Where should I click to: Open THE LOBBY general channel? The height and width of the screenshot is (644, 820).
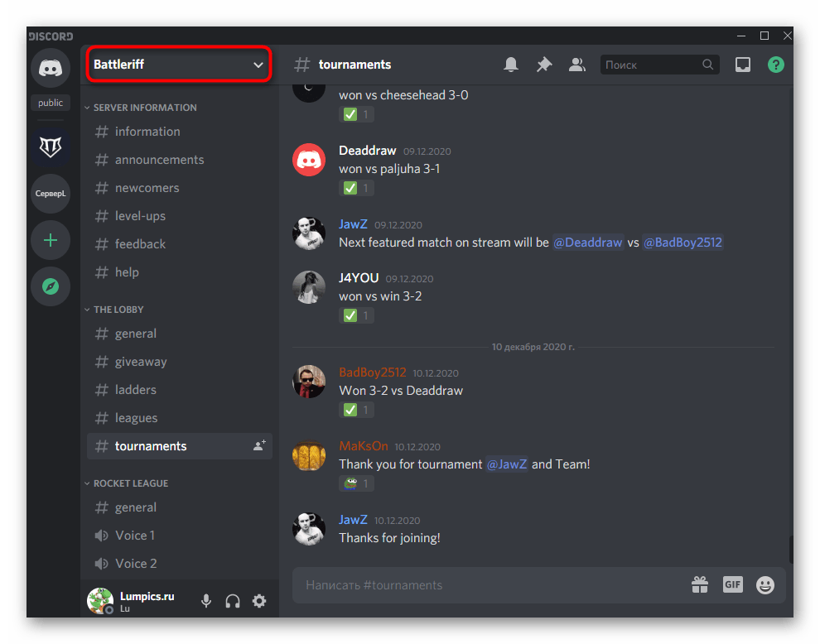180,333
